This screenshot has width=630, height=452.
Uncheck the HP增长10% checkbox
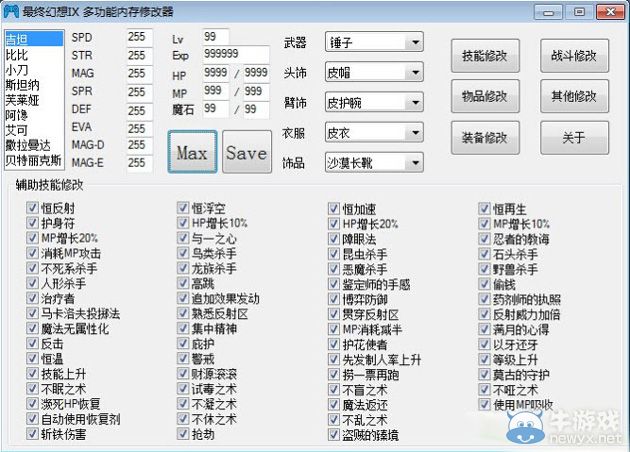182,223
